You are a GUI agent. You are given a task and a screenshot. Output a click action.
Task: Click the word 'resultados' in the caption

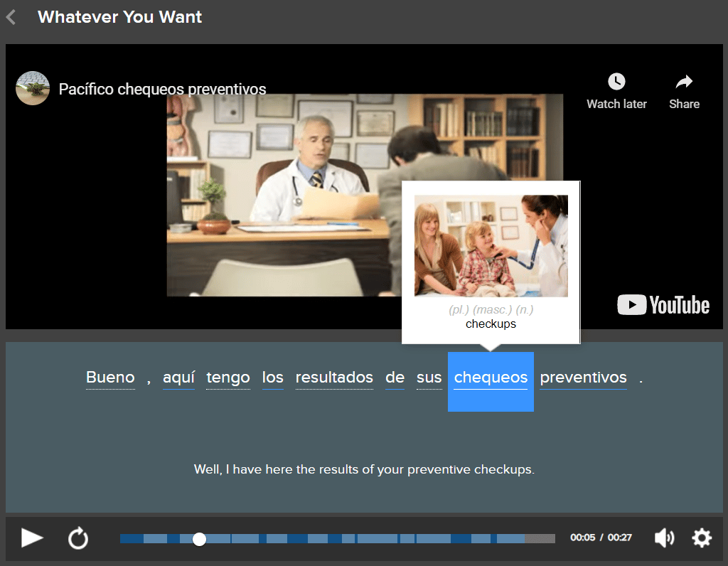[x=334, y=378]
